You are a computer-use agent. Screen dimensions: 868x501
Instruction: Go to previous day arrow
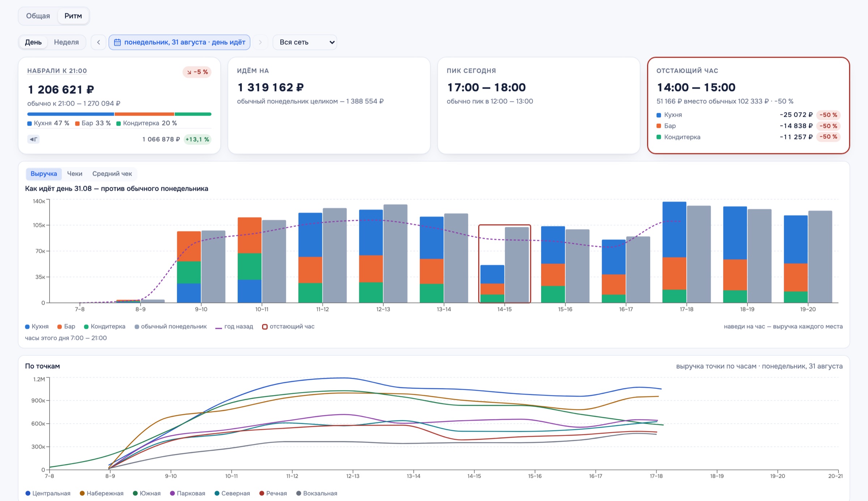tap(98, 42)
